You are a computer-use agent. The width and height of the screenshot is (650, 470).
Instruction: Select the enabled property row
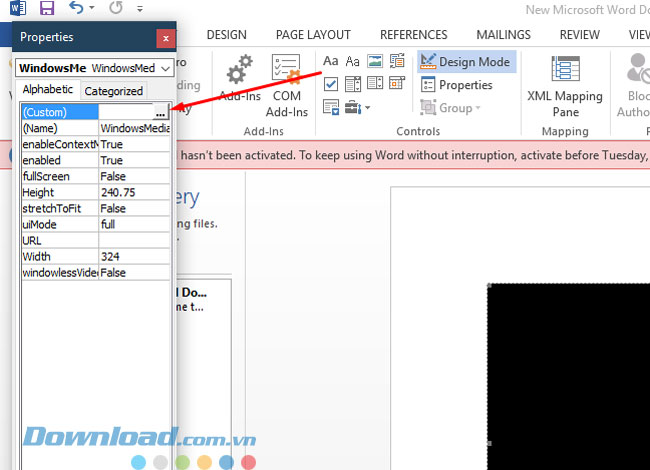click(x=95, y=160)
